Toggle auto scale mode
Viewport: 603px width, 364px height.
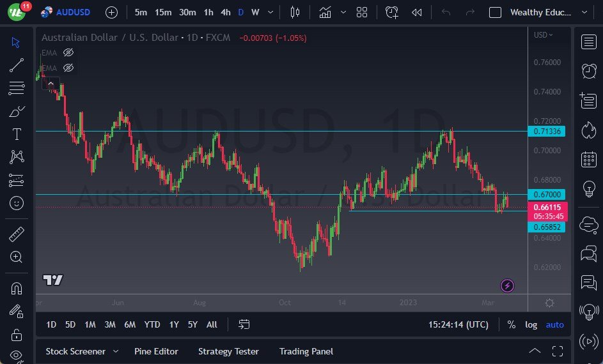coord(554,324)
